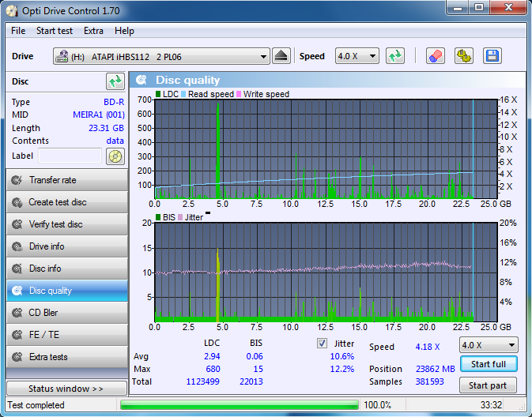Click the test completion progress bar
Screen dimensions: 532x417
(x=239, y=405)
